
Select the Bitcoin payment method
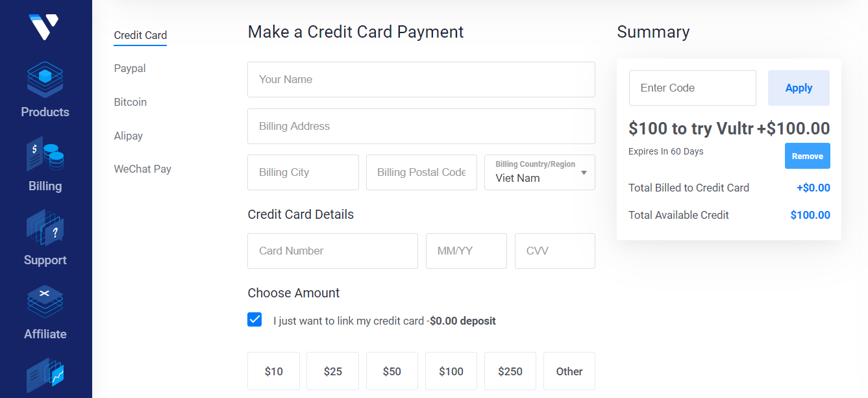point(130,102)
